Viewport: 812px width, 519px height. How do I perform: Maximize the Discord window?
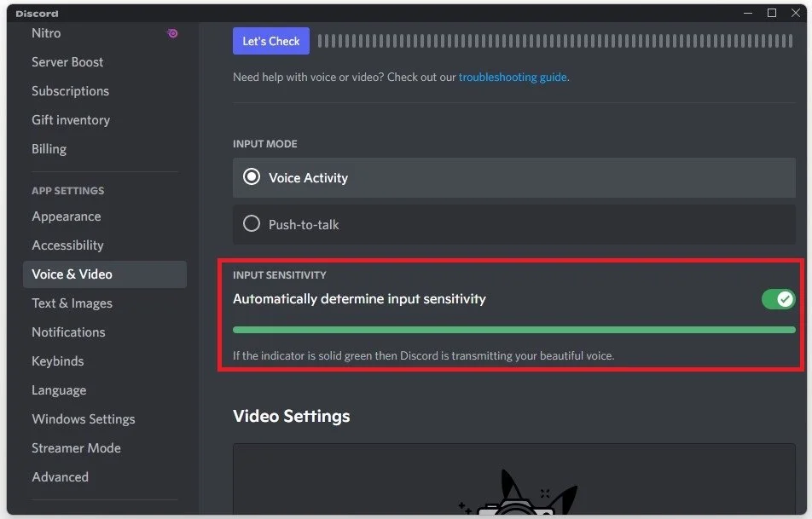(x=772, y=13)
